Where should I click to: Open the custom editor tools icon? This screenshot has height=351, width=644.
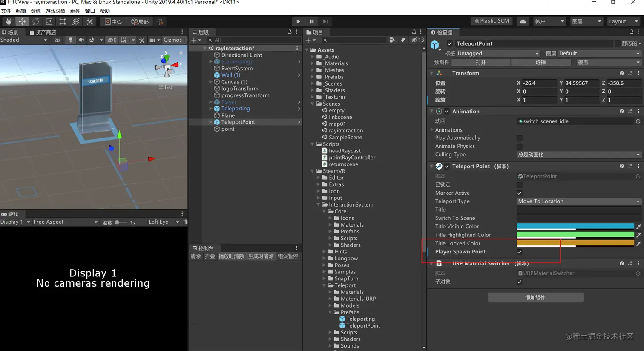coord(89,21)
